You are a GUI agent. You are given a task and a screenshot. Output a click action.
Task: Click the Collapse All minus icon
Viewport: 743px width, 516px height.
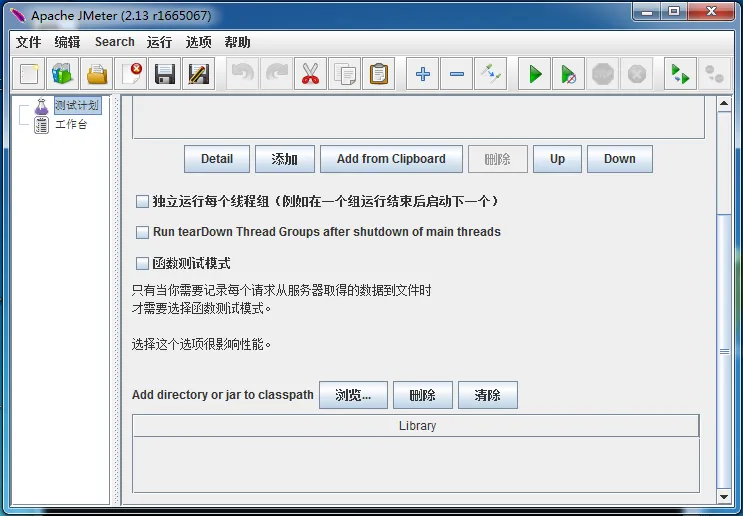(457, 74)
